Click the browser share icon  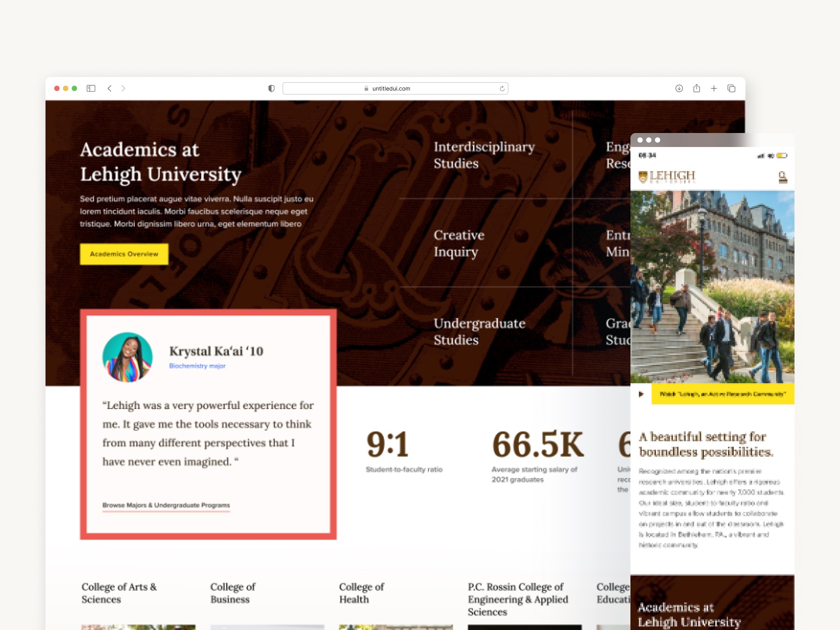coord(696,88)
